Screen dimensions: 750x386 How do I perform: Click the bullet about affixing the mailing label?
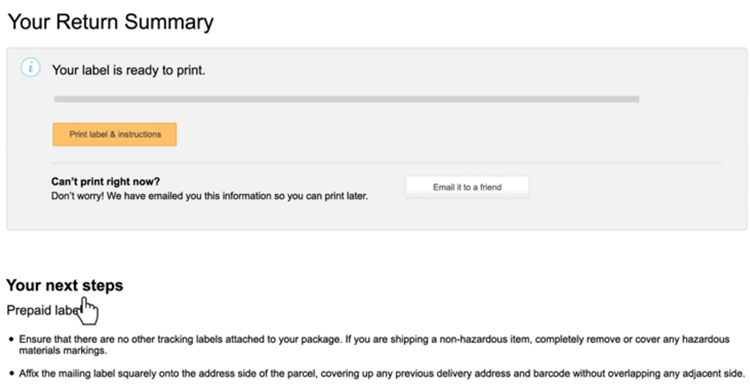pos(382,374)
